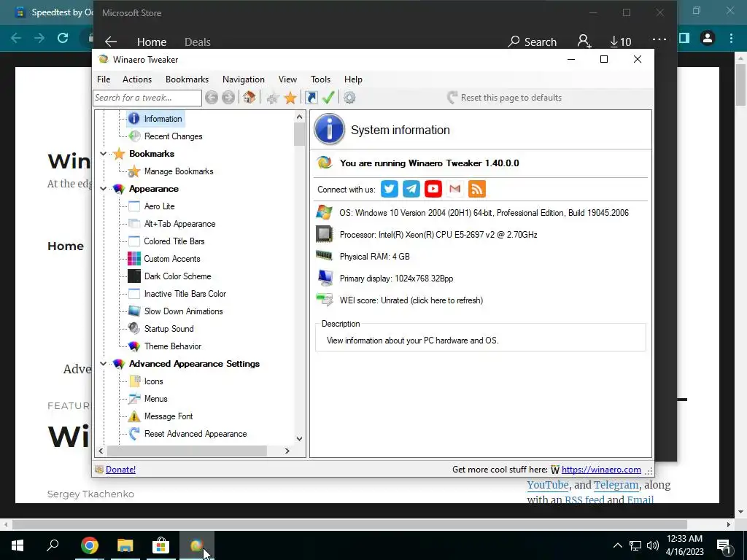Click the Gmail contact icon
This screenshot has height=560, width=747.
(455, 189)
